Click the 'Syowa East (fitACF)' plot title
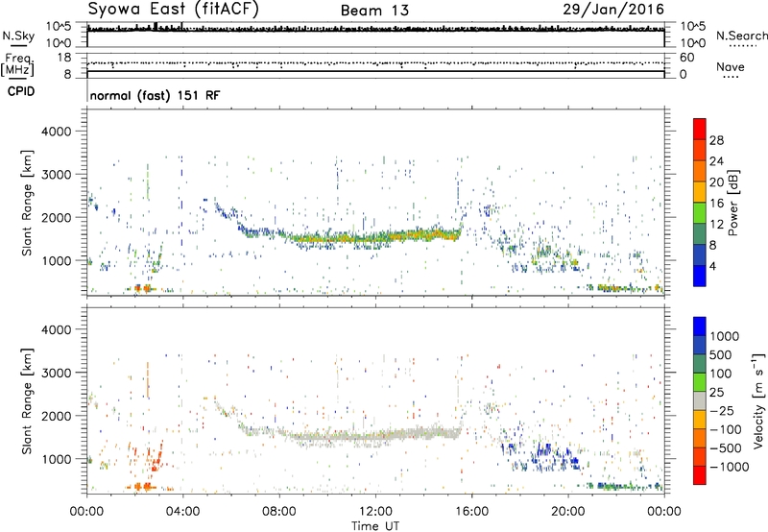 click(174, 10)
